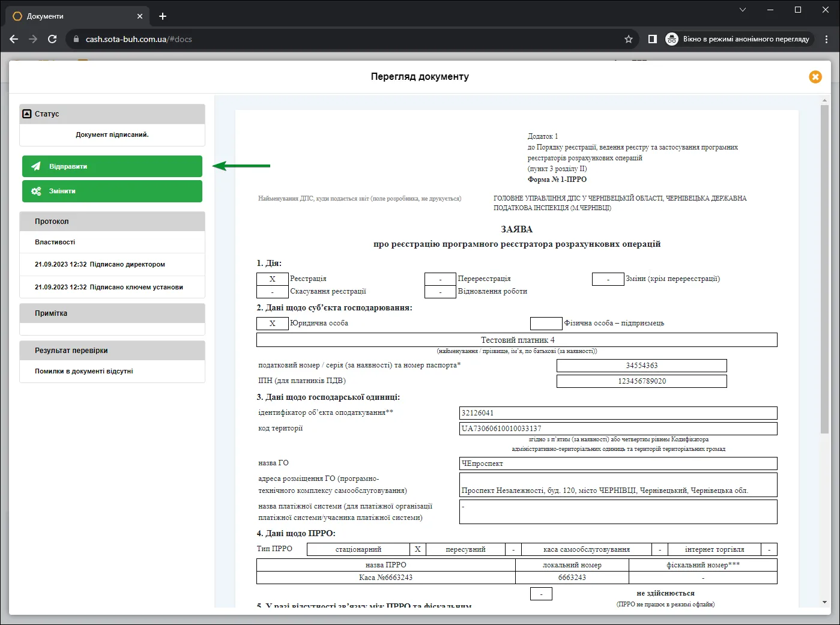Bookmark this page with the star icon
This screenshot has height=625, width=840.
coord(629,39)
